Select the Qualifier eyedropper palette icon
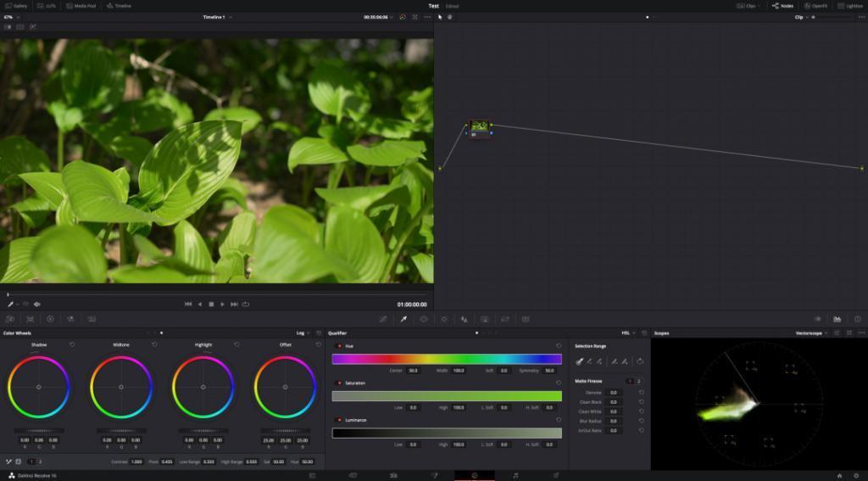The image size is (868, 481). tap(403, 319)
